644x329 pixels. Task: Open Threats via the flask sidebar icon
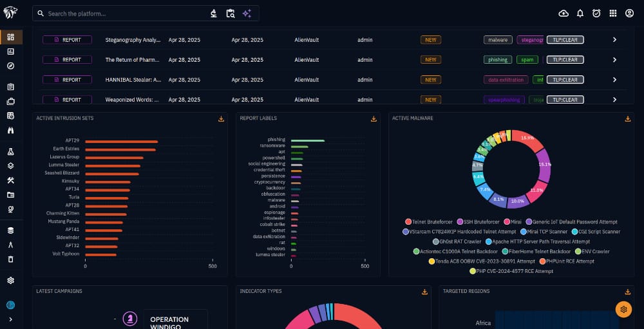(x=11, y=151)
